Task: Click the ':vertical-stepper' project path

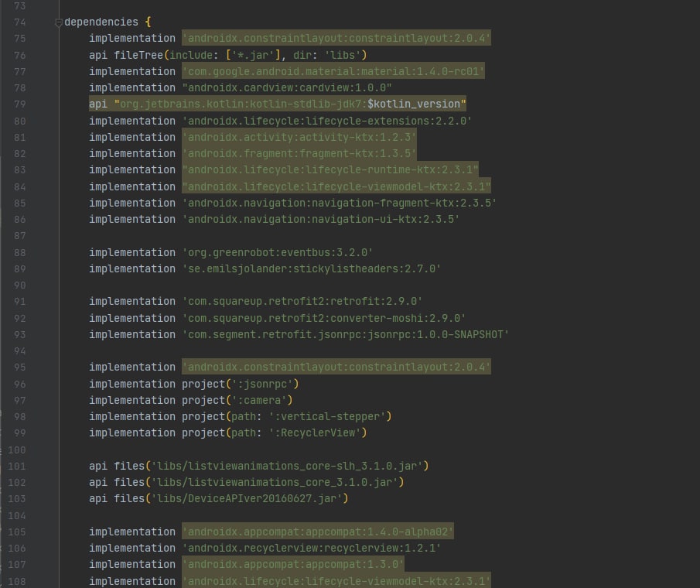Action: [326, 416]
